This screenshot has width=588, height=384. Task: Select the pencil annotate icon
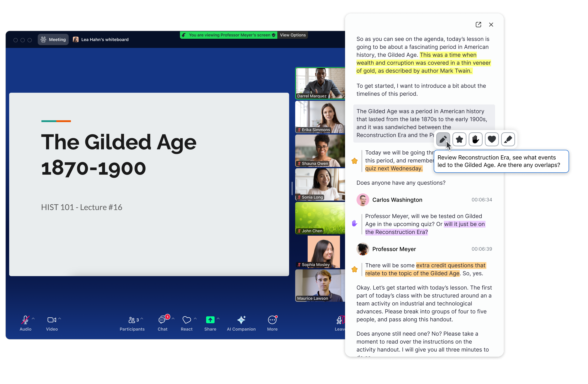coord(443,139)
